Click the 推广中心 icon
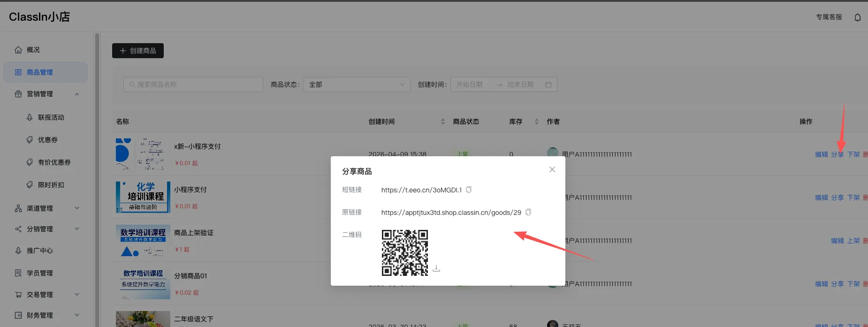Screen dimensions: 868x327 pyautogui.click(x=18, y=251)
